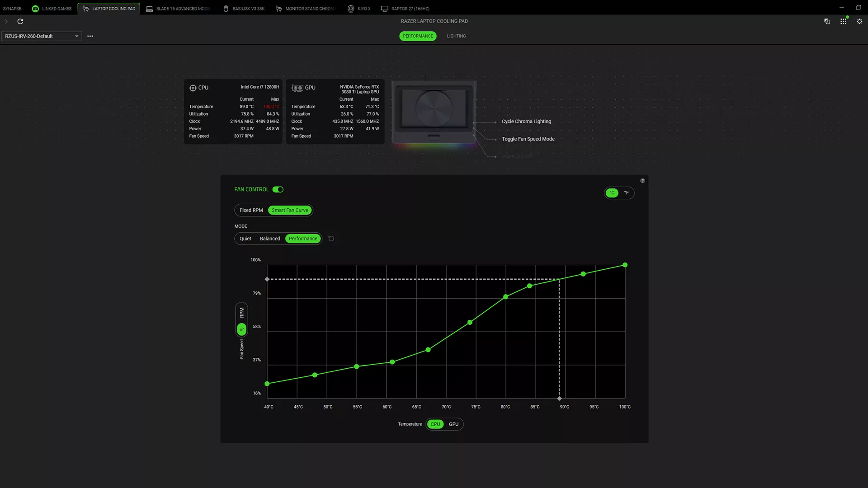
Task: Click the CPU current temperature 89.0 °C
Action: pyautogui.click(x=247, y=107)
